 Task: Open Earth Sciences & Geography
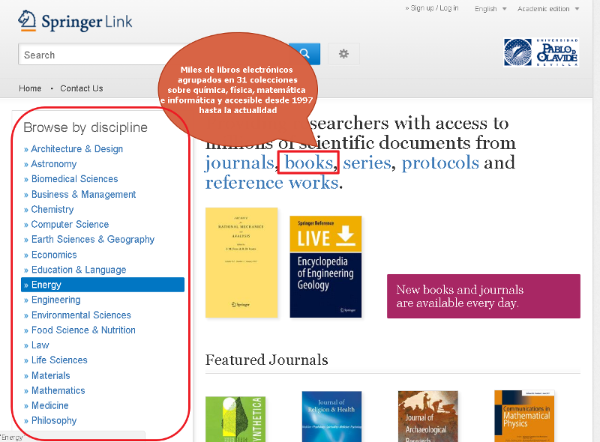click(x=93, y=240)
